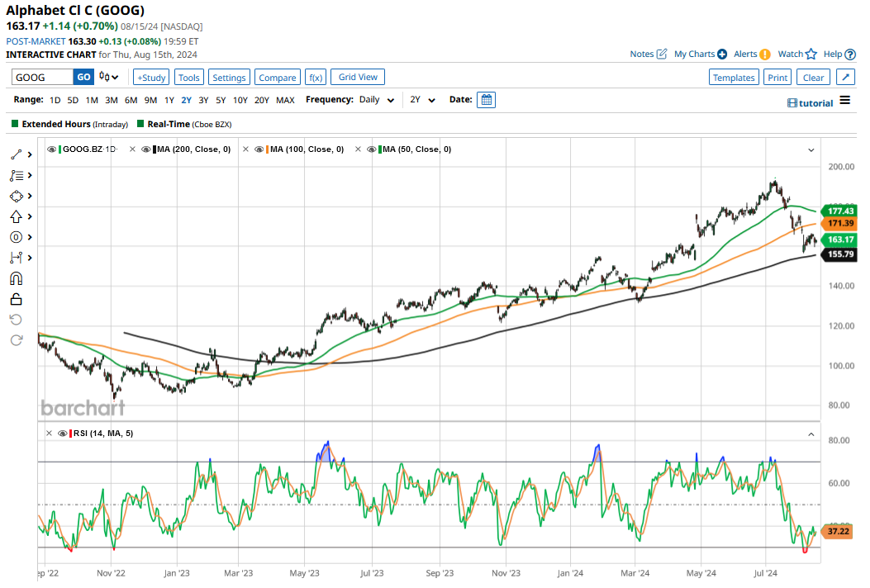The image size is (870, 588).
Task: Open the date picker calendar icon
Action: (x=487, y=100)
